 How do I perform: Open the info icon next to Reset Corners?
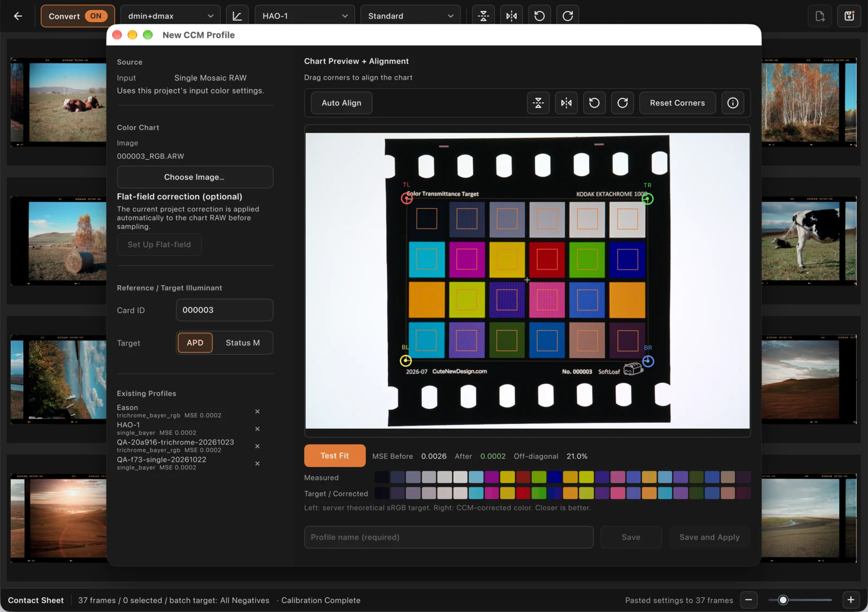[x=733, y=103]
